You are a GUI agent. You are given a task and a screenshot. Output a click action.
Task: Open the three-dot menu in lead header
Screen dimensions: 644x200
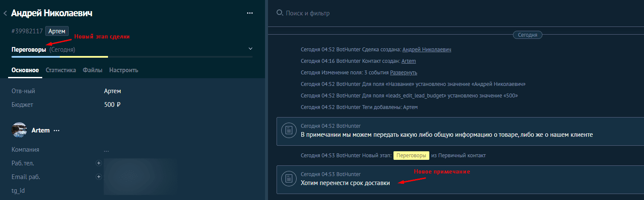[x=250, y=13]
